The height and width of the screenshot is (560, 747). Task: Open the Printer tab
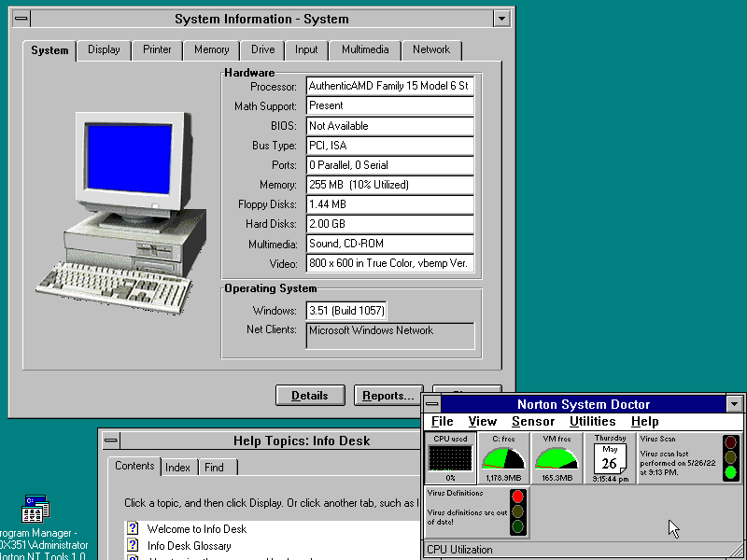click(157, 50)
